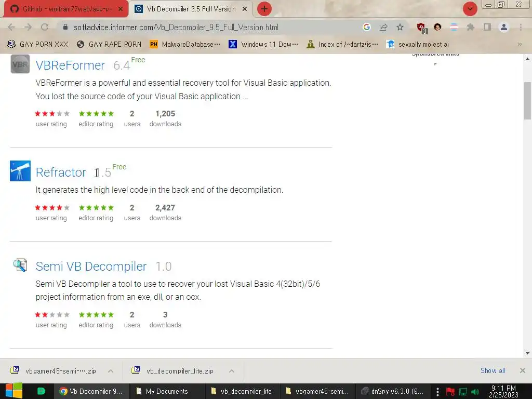Open the tab search dropdown arrow

pyautogui.click(x=470, y=9)
